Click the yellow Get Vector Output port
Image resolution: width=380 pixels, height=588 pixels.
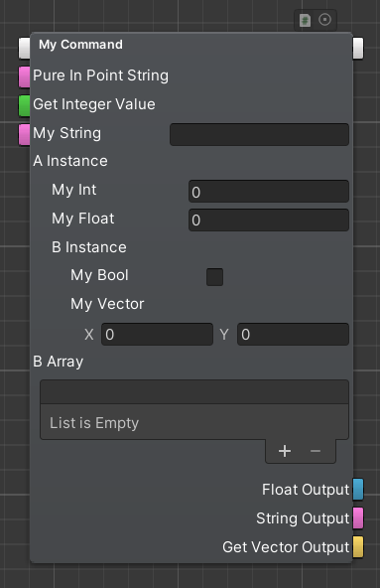pos(358,546)
